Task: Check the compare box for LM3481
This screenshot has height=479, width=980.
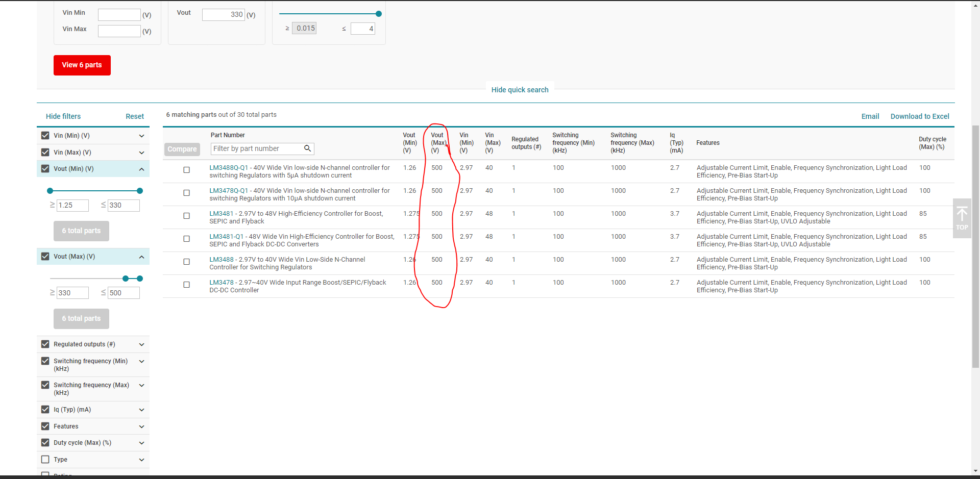Action: pyautogui.click(x=186, y=216)
